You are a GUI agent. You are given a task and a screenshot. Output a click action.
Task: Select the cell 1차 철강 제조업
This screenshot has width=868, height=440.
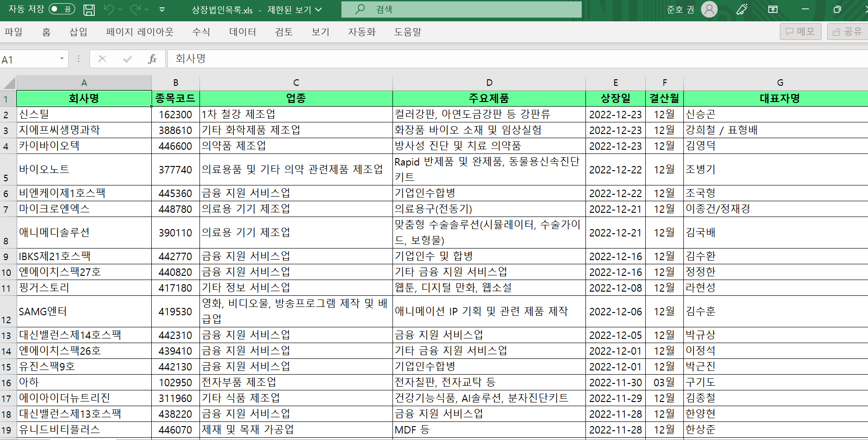296,115
